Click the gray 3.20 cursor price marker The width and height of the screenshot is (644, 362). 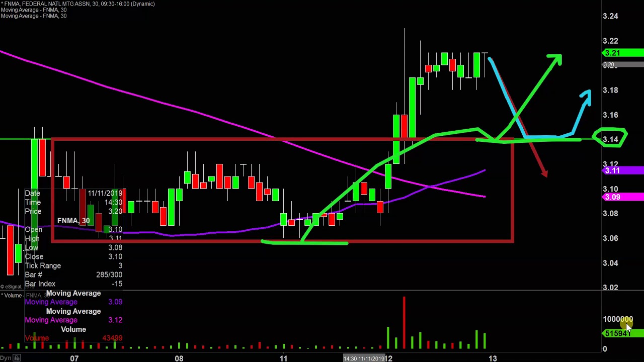623,65
